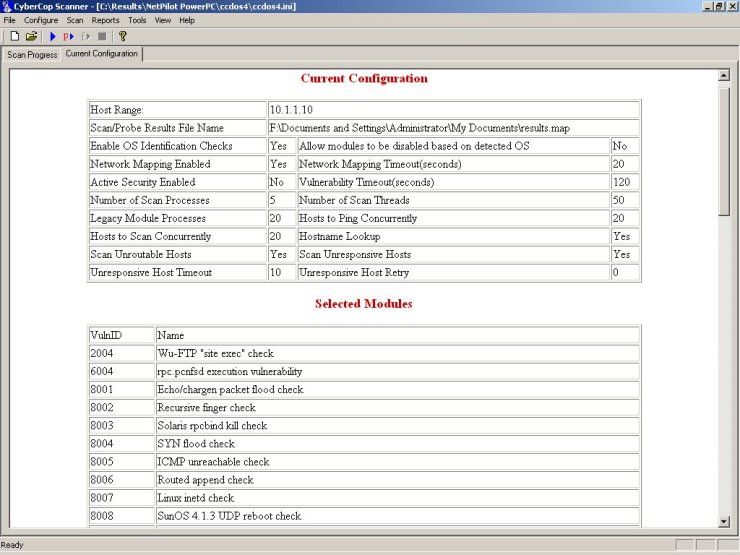This screenshot has height=555, width=740.
Task: Start the scan with the blue play icon
Action: (x=52, y=36)
